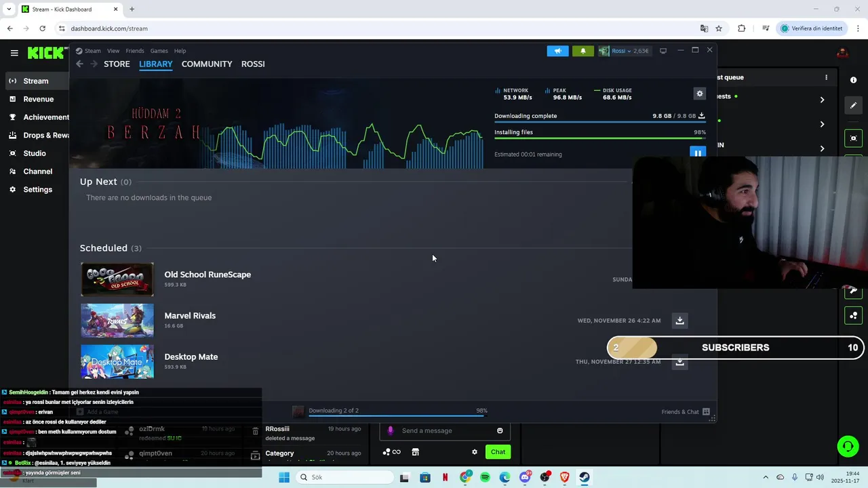Open Steam notifications bell
This screenshot has width=868, height=488.
click(583, 51)
